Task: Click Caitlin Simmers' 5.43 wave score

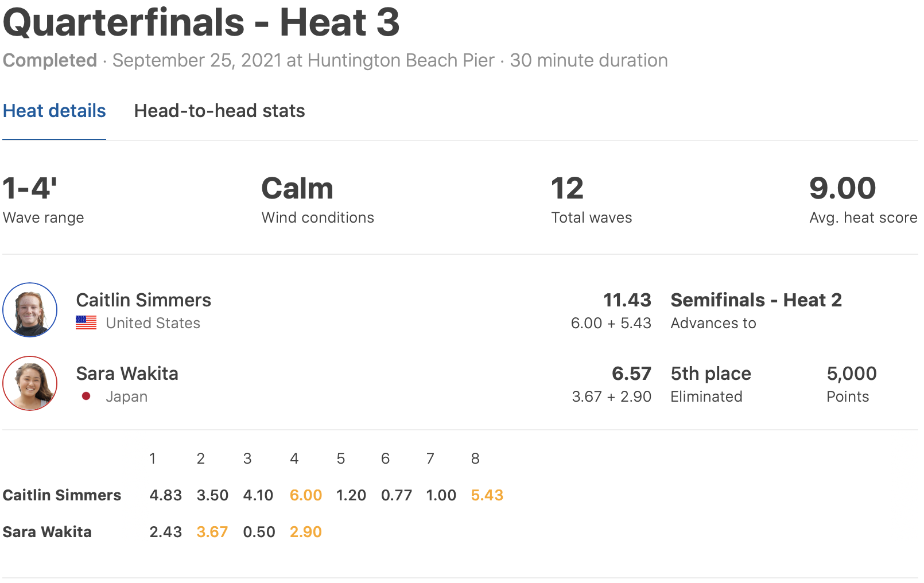Action: click(x=487, y=495)
